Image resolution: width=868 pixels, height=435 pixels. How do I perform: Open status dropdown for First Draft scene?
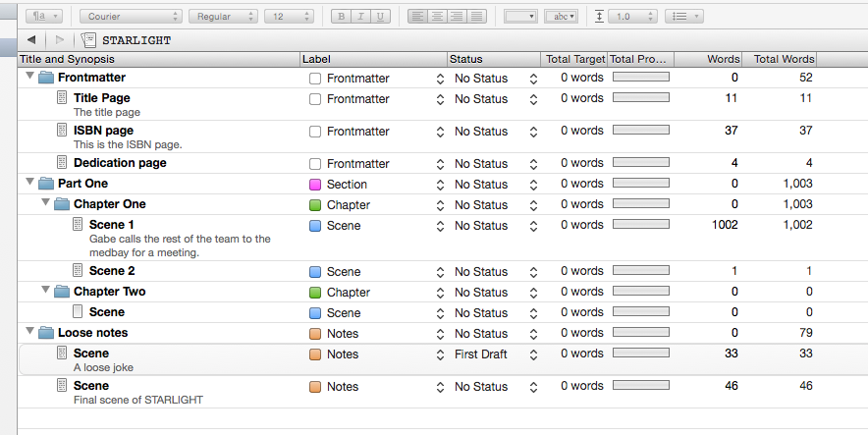533,354
